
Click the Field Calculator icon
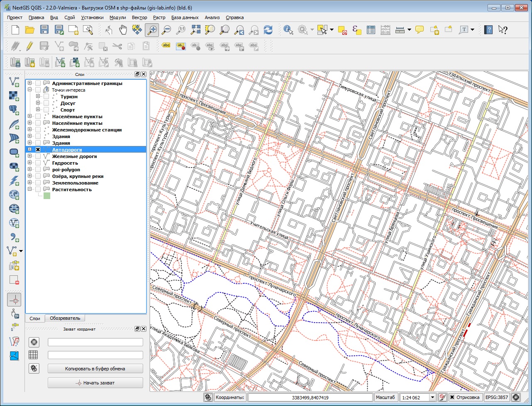385,29
